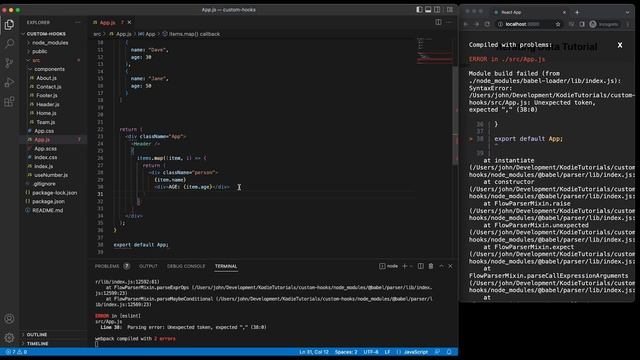Open the Explorer view in activity bar
640x360 pixels.
[9, 25]
